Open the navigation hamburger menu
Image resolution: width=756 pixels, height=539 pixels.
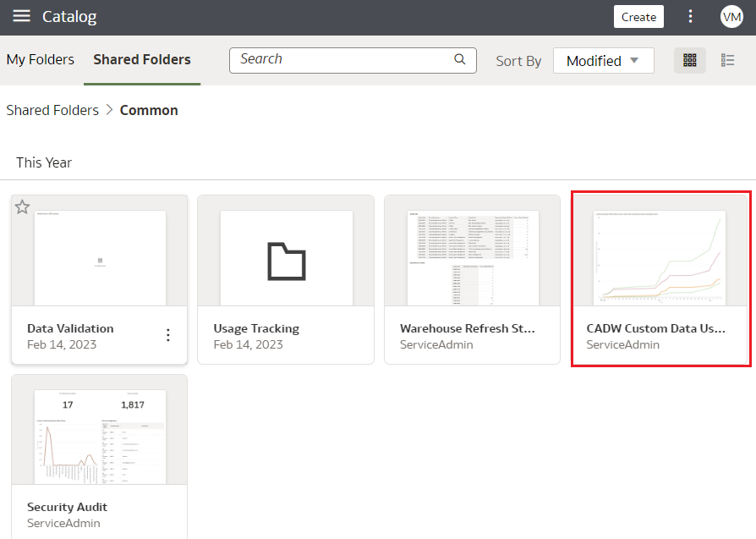tap(21, 17)
